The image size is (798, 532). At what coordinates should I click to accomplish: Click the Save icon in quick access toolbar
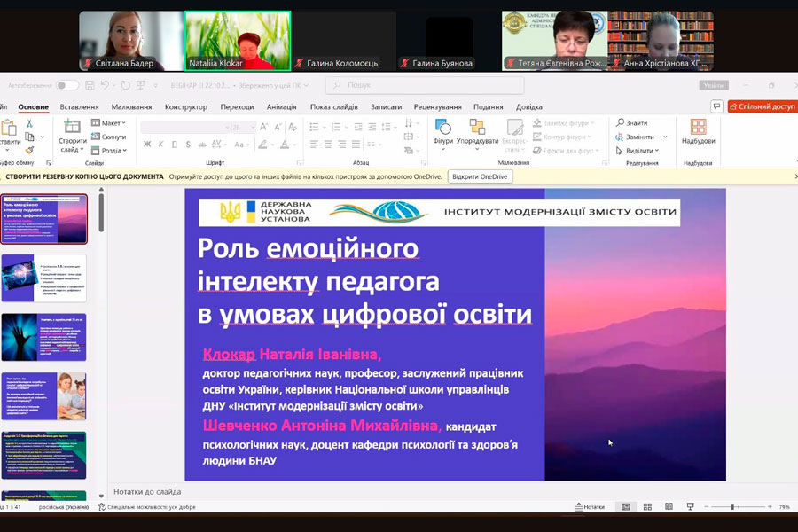click(89, 86)
